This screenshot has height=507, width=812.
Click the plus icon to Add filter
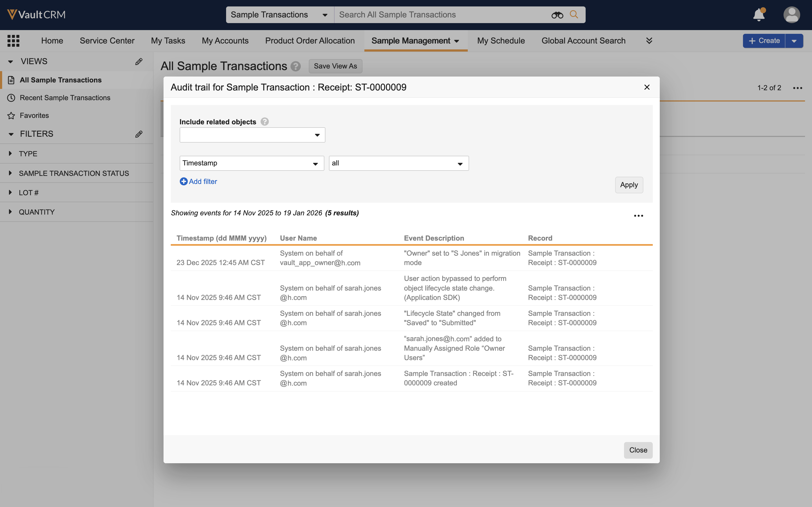pyautogui.click(x=183, y=182)
